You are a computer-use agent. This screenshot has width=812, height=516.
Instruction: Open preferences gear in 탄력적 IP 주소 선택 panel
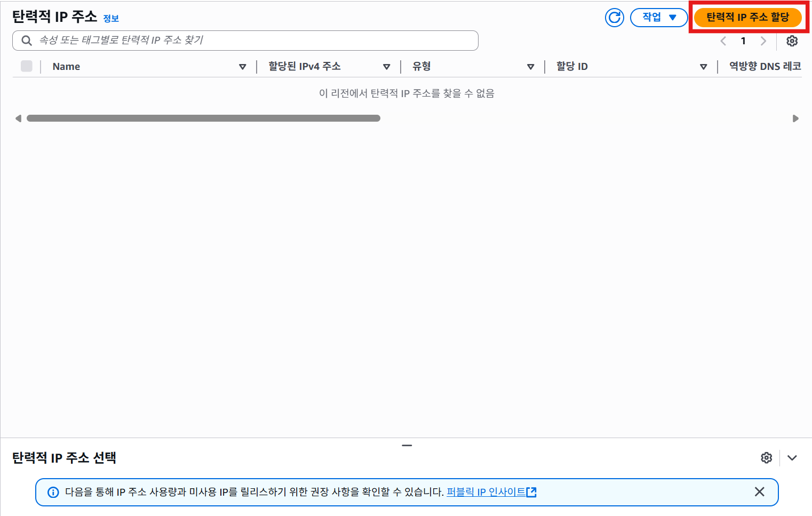[767, 458]
